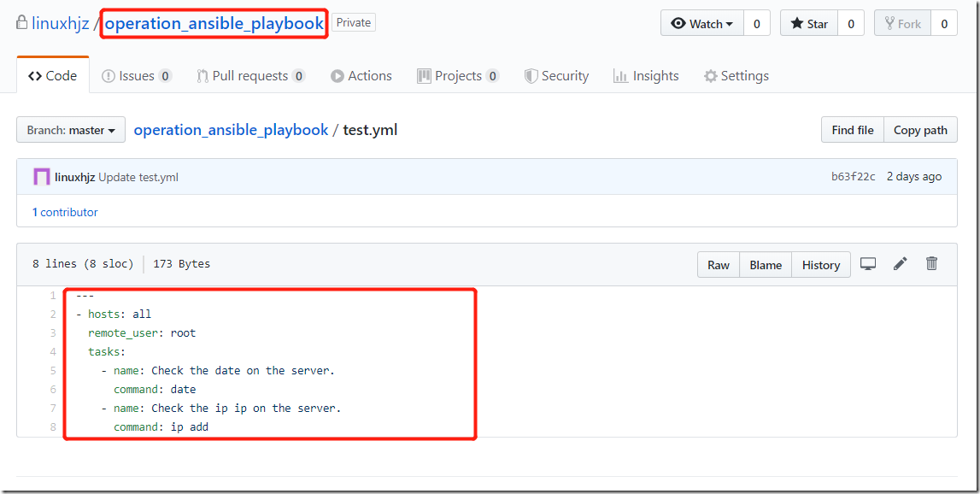This screenshot has width=980, height=494.
Task: Click the pencil edit file icon
Action: click(900, 264)
